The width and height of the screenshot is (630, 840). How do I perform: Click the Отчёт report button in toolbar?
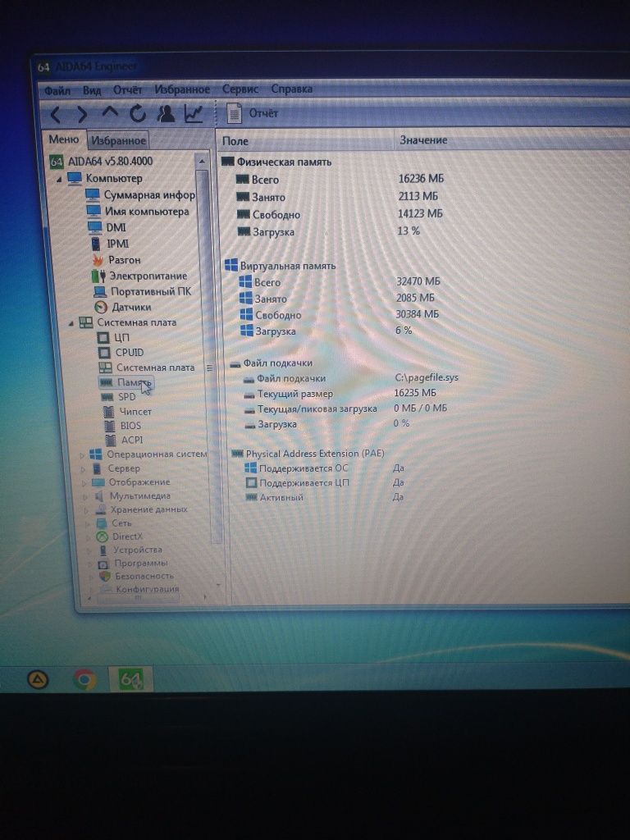[x=253, y=113]
